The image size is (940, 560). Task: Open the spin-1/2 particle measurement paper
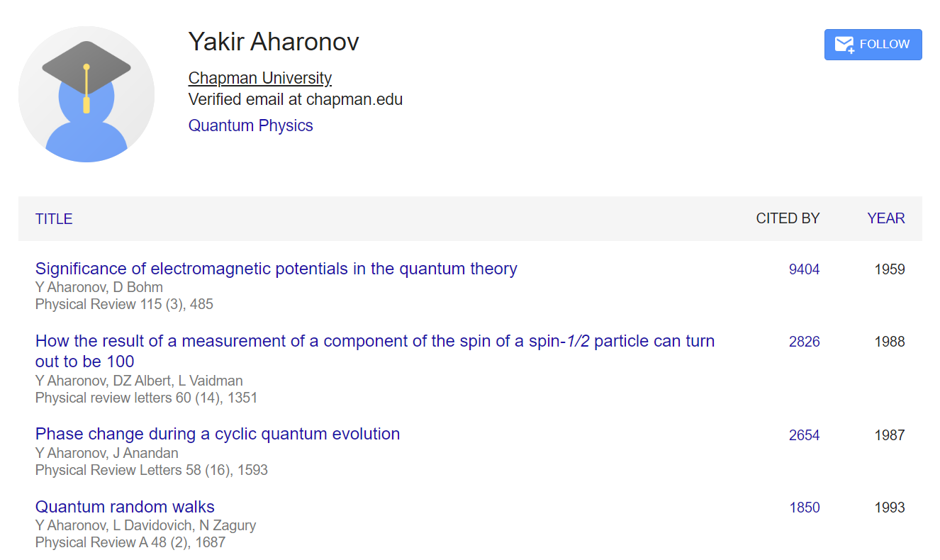(x=374, y=342)
